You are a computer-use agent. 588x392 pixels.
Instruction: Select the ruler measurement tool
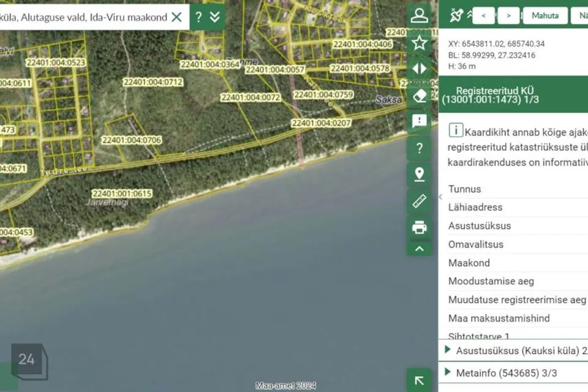click(420, 200)
